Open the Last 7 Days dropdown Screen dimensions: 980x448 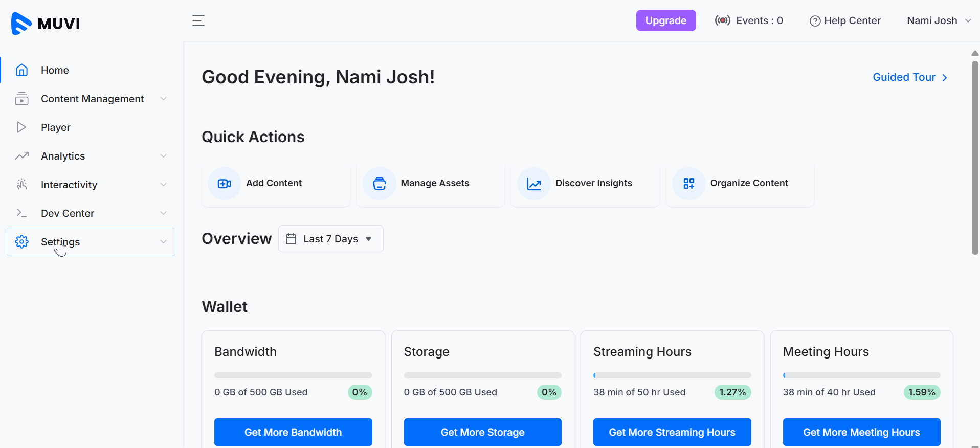330,239
